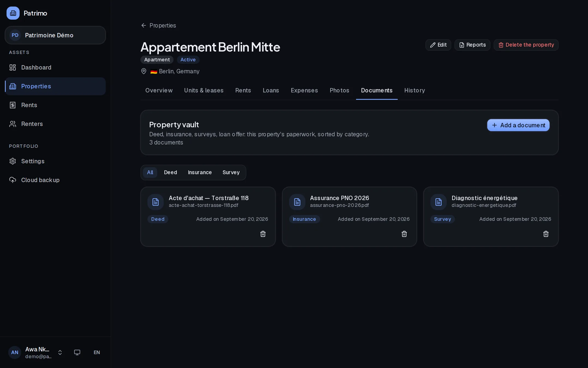The width and height of the screenshot is (588, 368).
Task: Click the Active status badge
Action: tap(188, 60)
